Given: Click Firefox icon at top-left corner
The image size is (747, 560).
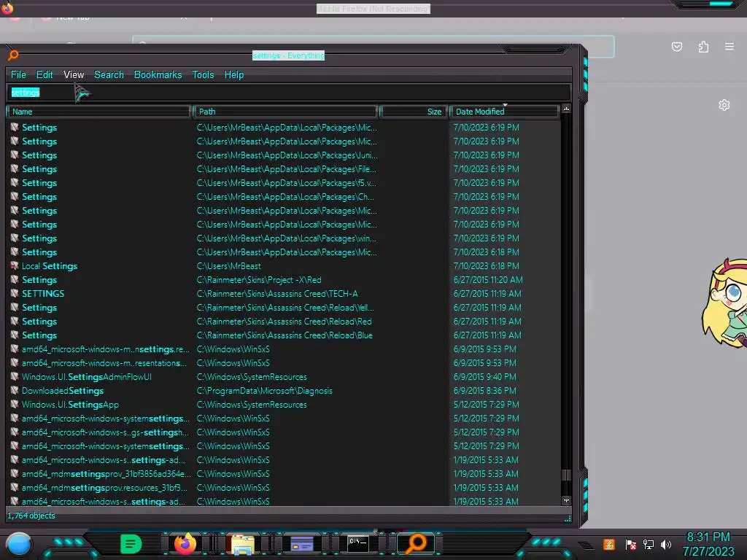Looking at the screenshot, I should tap(7, 8).
